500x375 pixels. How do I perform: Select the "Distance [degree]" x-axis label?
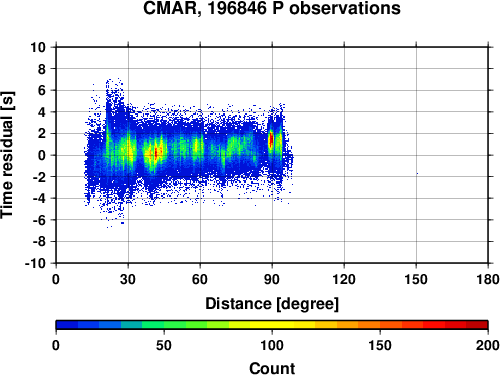coord(272,304)
